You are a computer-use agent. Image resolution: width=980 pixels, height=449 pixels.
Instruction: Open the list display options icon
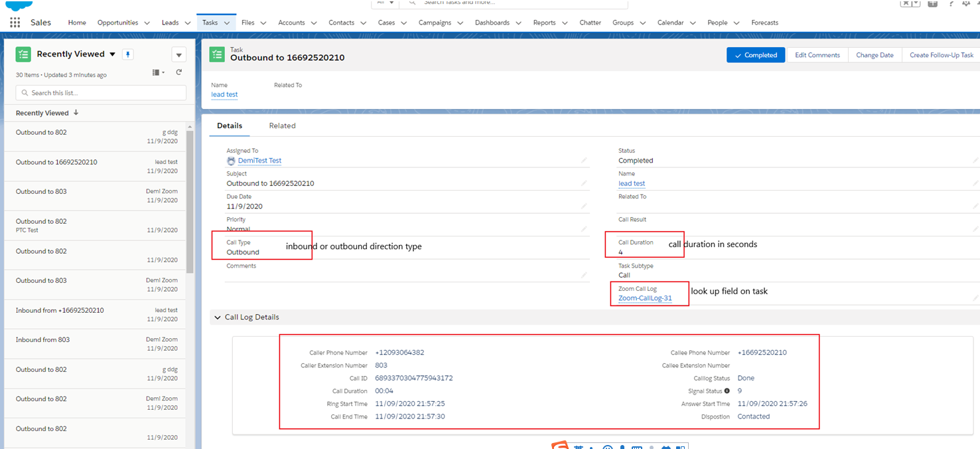(159, 72)
